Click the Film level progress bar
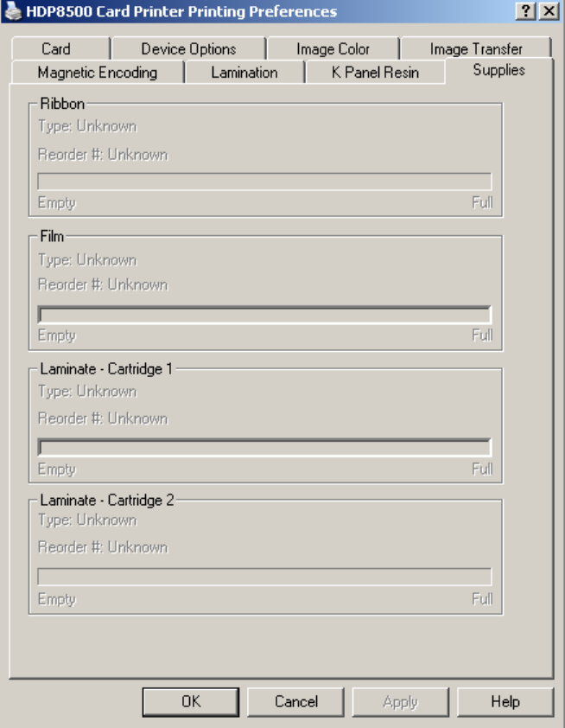The height and width of the screenshot is (728, 565). [264, 315]
